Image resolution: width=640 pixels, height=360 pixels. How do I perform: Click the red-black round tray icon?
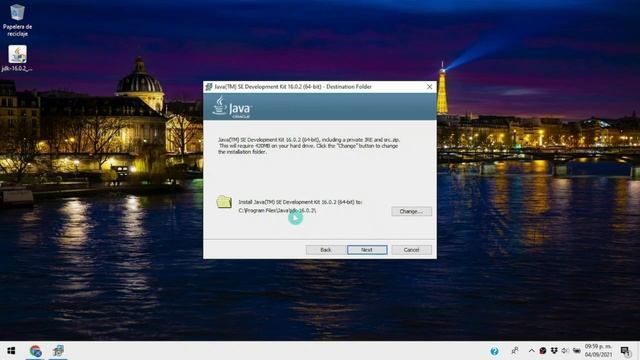point(543,351)
